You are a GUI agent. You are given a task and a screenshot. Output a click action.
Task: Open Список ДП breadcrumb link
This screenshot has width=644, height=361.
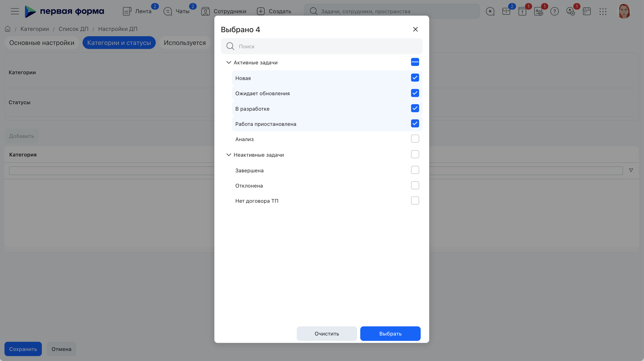(73, 29)
